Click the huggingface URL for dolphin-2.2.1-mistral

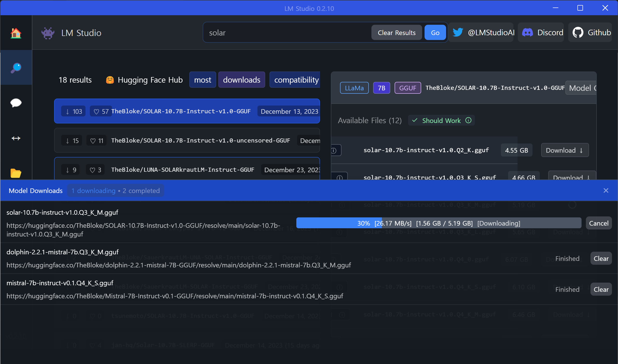coord(178,265)
